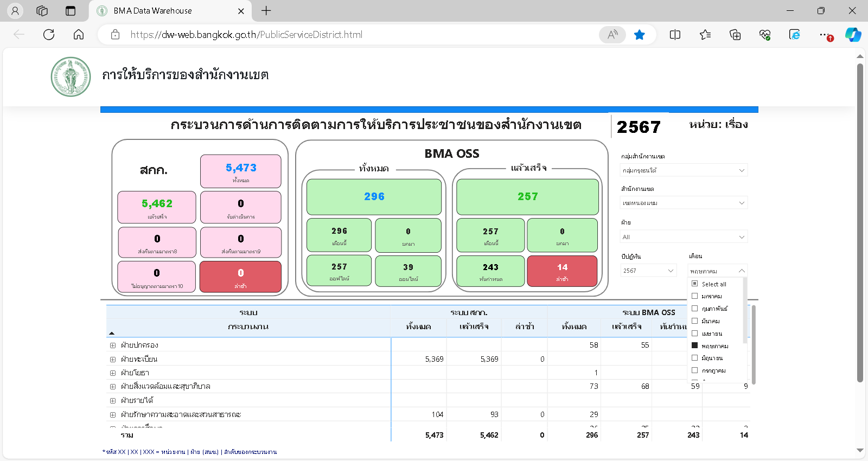
Task: Expand the ฝ่ายทะเบียน table row
Action: click(x=113, y=359)
